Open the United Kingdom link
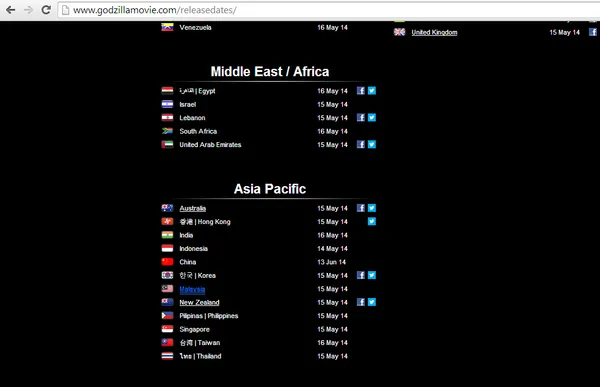The height and width of the screenshot is (387, 600). tap(434, 33)
